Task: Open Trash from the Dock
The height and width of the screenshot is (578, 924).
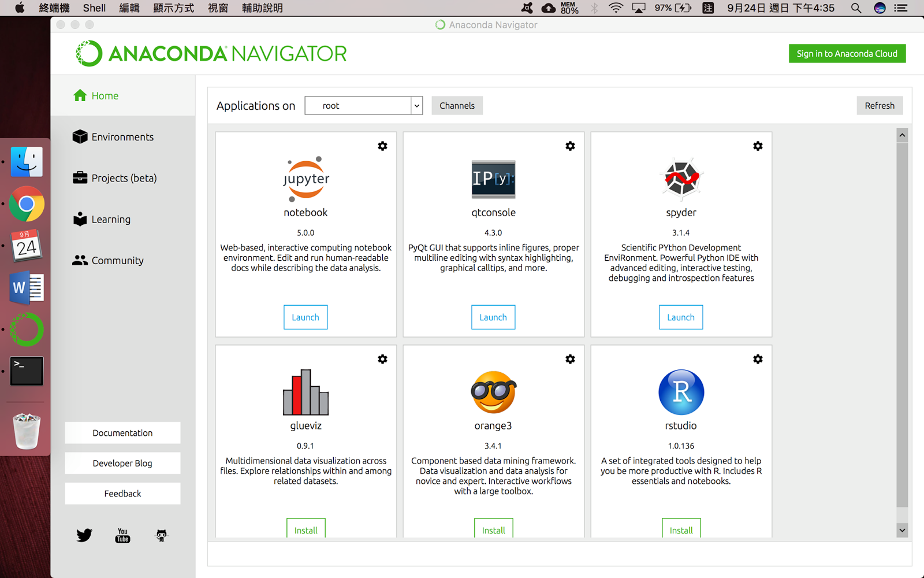Action: (27, 431)
